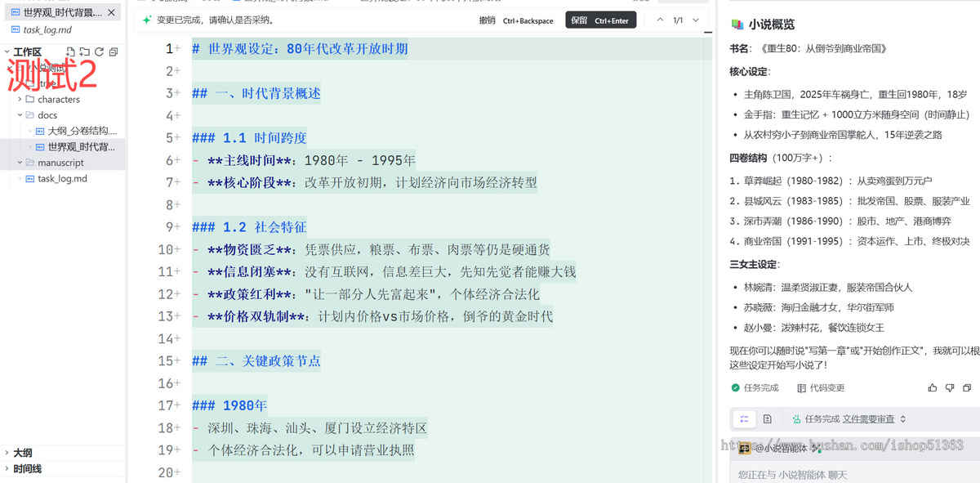The image size is (980, 483).
Task: Select the task checklist view icon
Action: tap(744, 418)
